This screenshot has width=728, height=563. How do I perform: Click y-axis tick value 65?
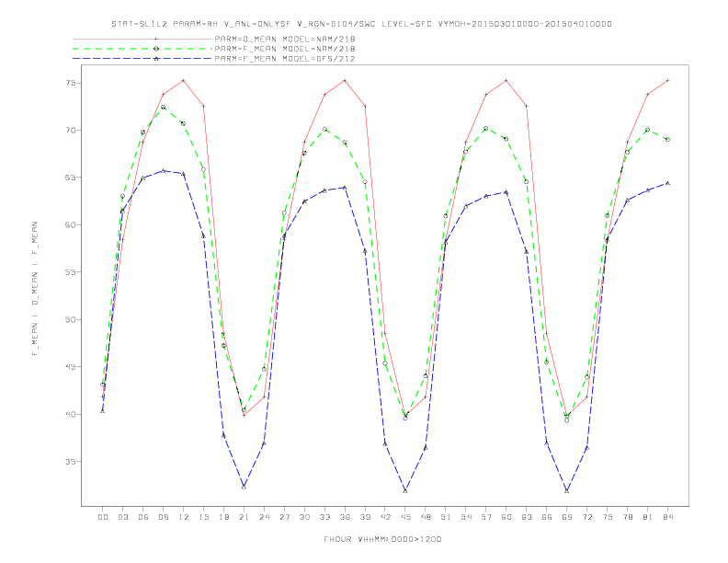click(71, 178)
